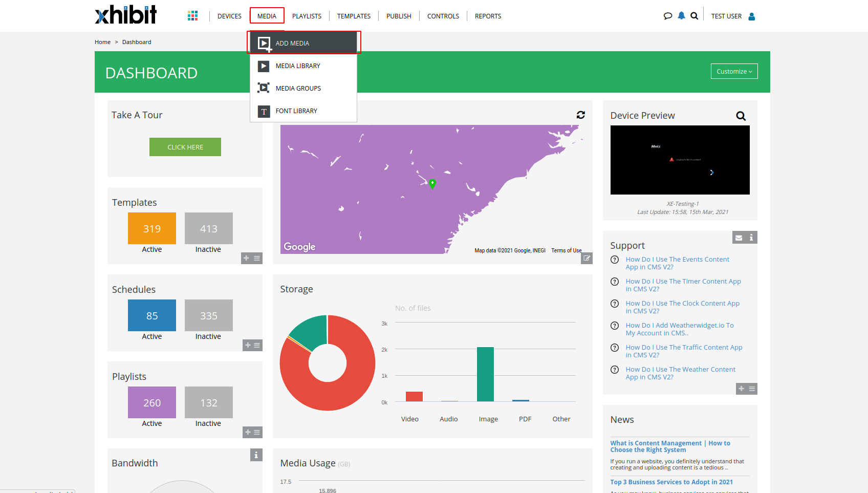Click the Support widget plus icon

click(741, 389)
